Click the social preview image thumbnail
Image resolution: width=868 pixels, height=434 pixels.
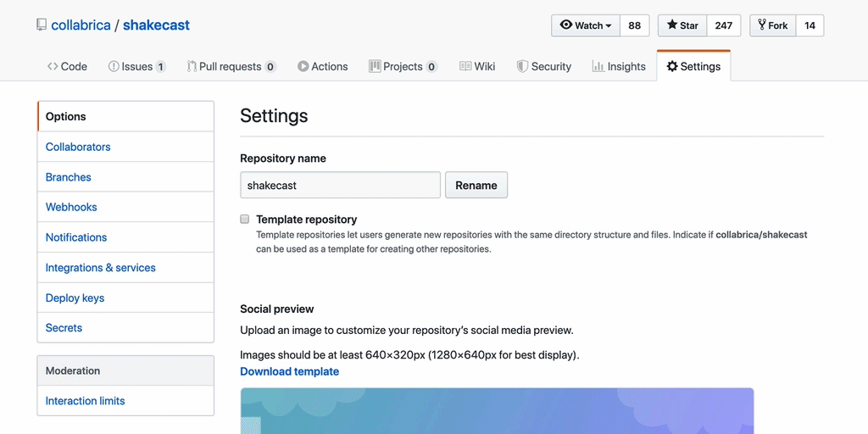497,411
